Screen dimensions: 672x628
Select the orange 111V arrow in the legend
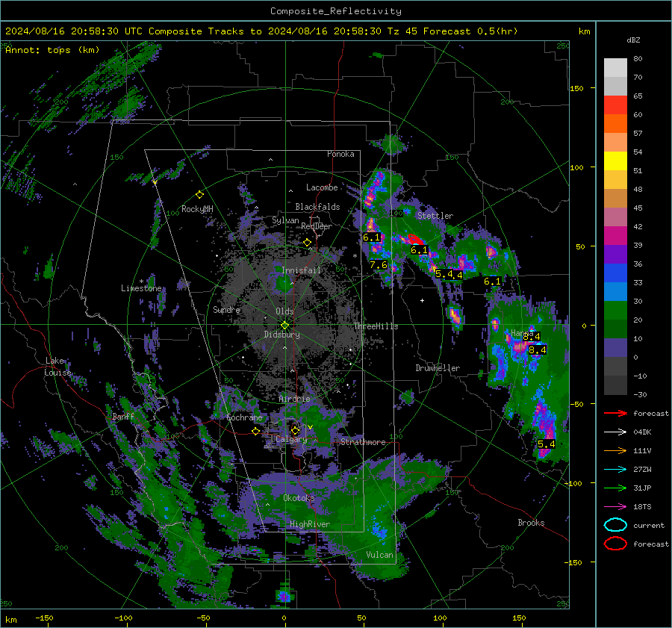click(x=615, y=450)
